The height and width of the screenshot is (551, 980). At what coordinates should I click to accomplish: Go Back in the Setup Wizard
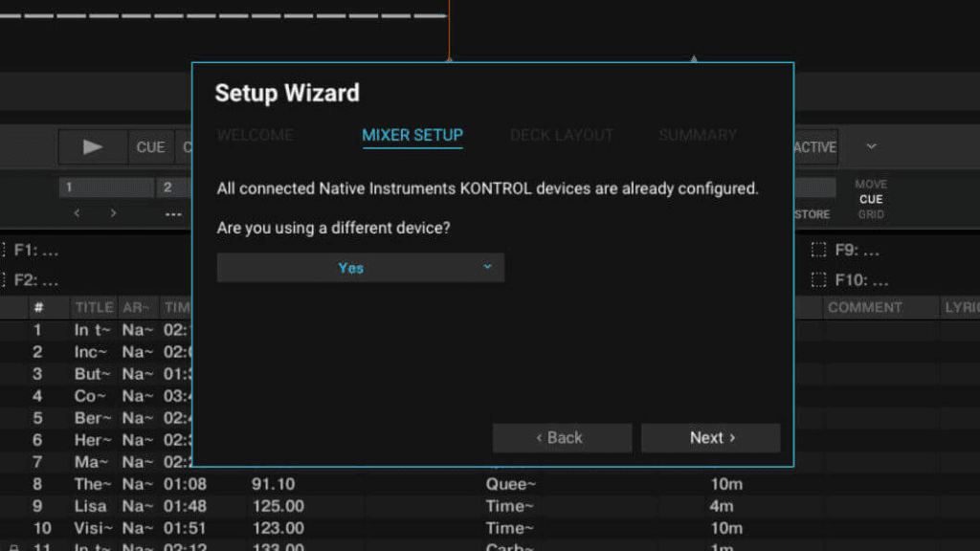(x=562, y=437)
